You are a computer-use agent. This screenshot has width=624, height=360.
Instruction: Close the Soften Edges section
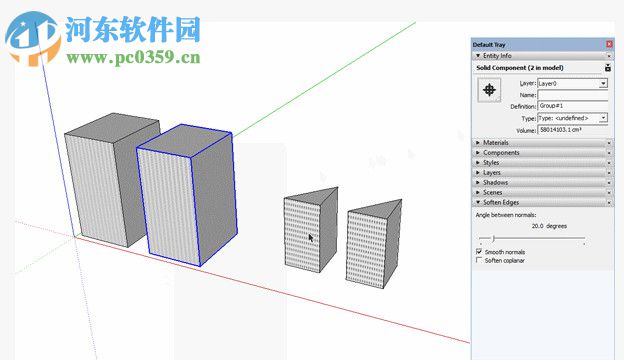point(609,202)
